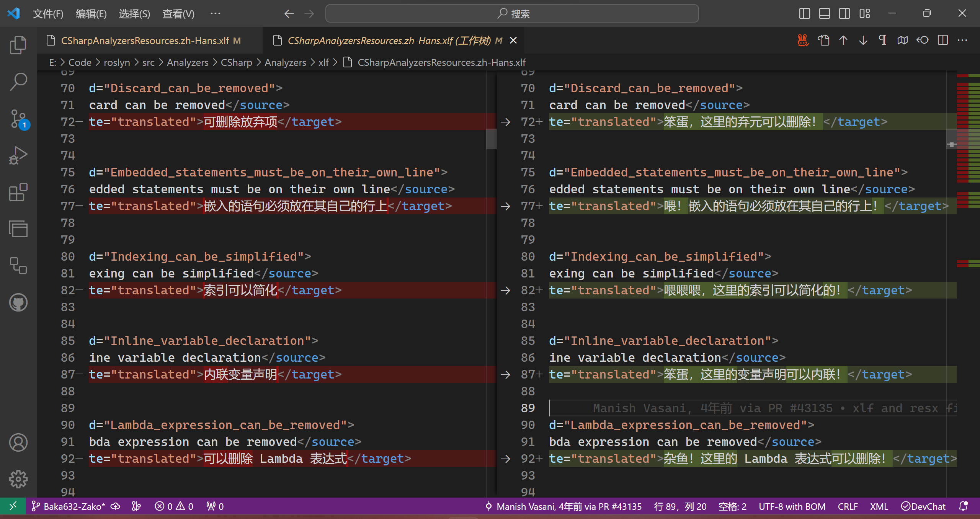Click the red rabbit extension icon

[x=803, y=40]
